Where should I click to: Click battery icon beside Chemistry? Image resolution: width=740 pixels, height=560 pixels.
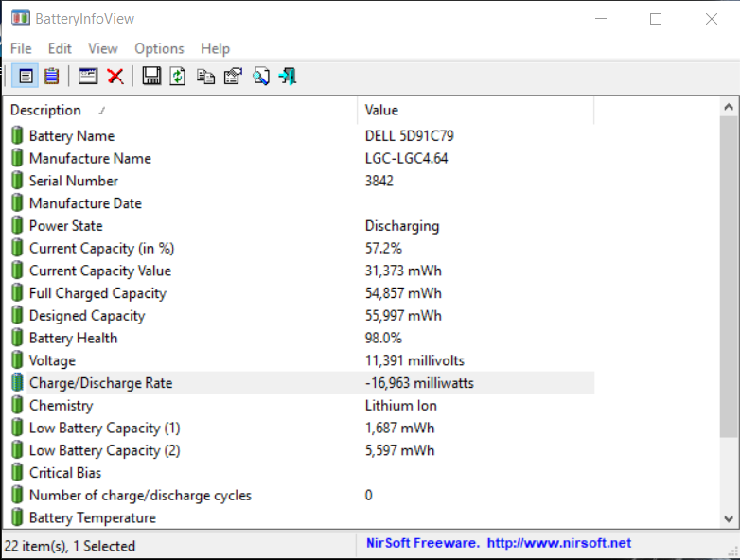(x=17, y=405)
